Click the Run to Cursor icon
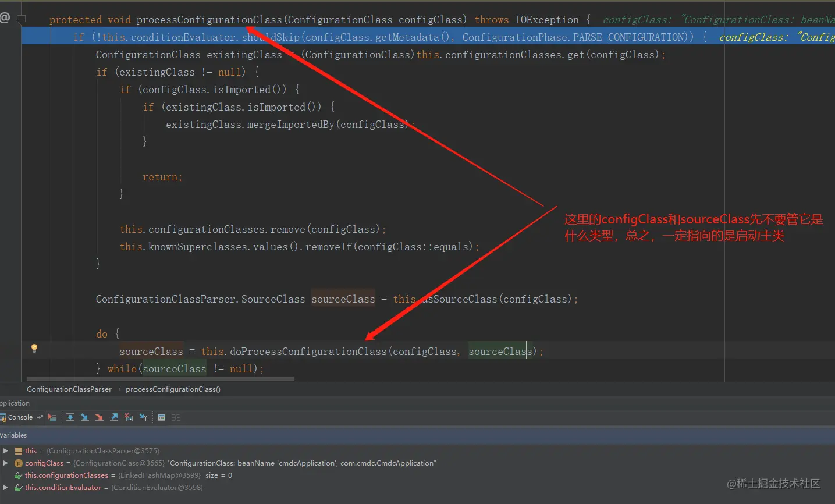The width and height of the screenshot is (835, 504). 143,417
